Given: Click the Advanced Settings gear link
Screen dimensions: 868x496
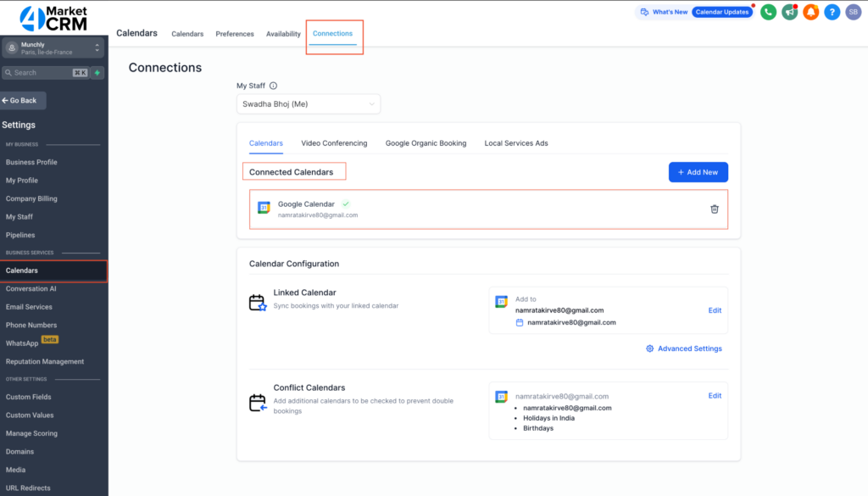Looking at the screenshot, I should tap(683, 348).
